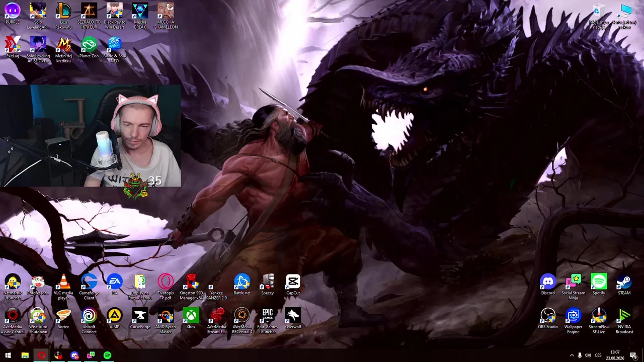644x362 pixels.
Task: Select the StreamElements SE.Live icon
Action: point(599,321)
